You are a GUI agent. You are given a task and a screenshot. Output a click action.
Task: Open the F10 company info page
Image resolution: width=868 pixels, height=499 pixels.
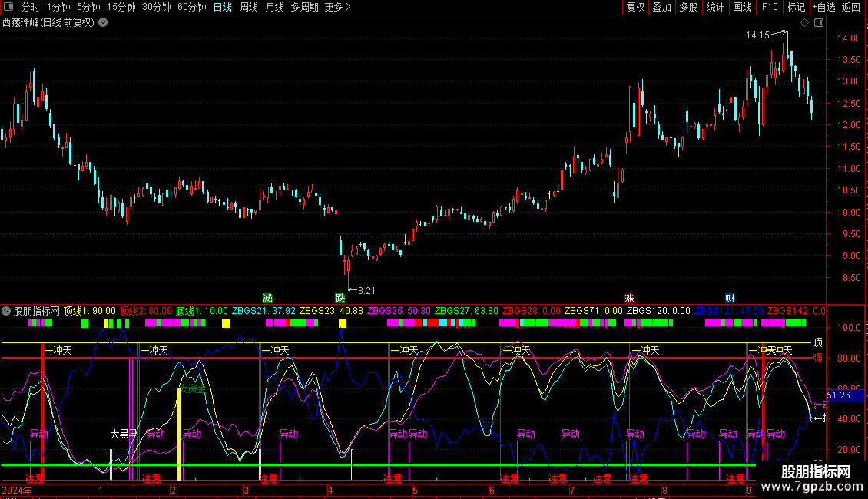point(770,7)
